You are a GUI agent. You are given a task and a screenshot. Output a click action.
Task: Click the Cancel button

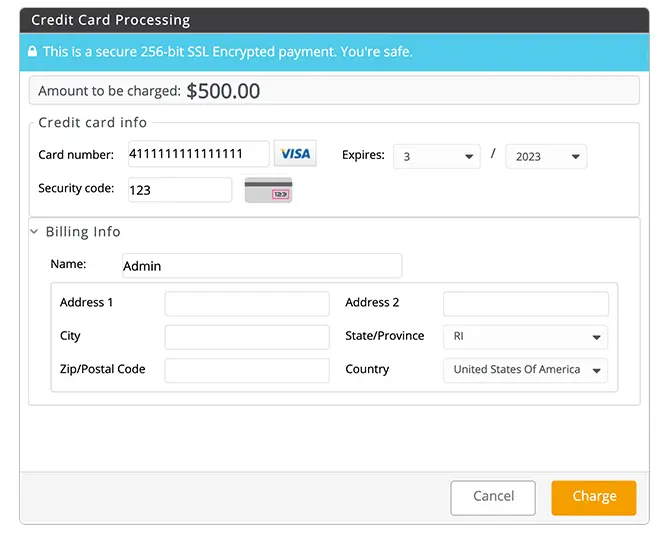(x=493, y=498)
